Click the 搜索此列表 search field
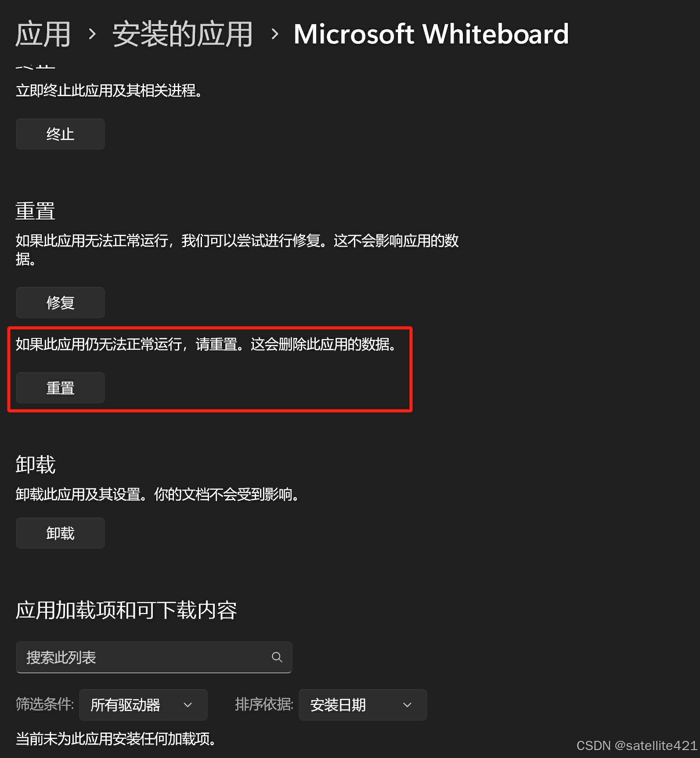Image resolution: width=700 pixels, height=758 pixels. (x=154, y=657)
